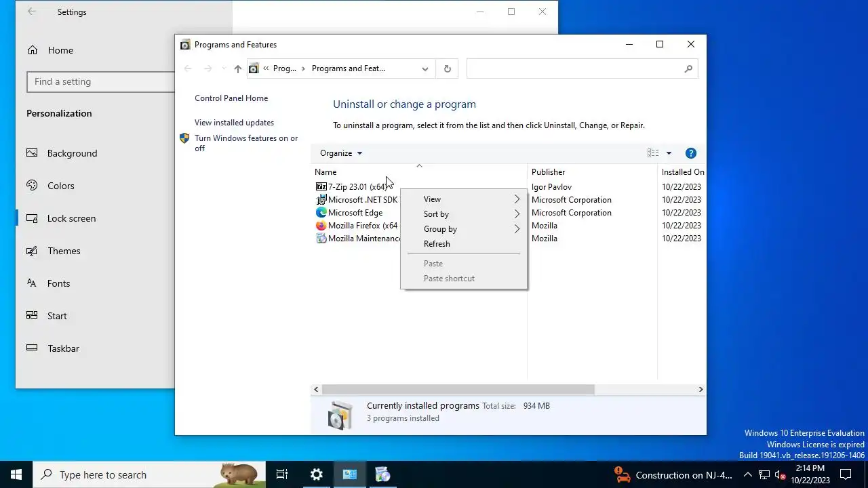This screenshot has height=488, width=868.
Task: Click the Mozilla Maintenance Service icon
Action: coord(321,238)
